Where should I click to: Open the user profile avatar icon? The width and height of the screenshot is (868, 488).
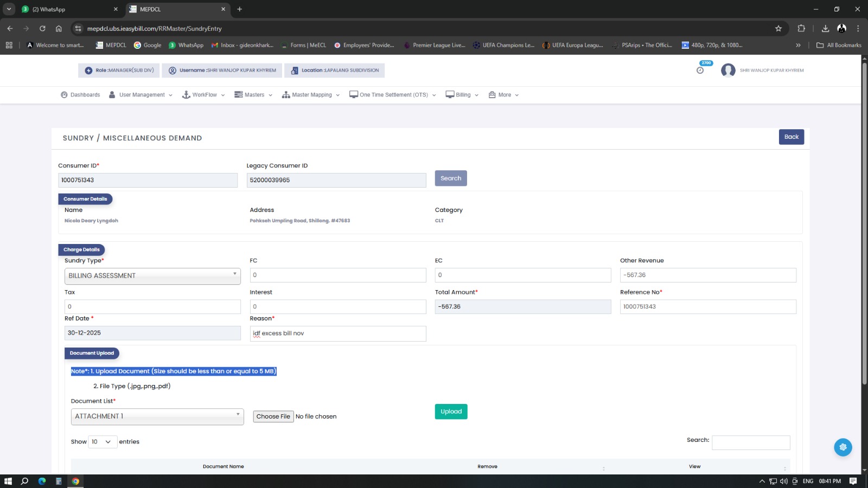tap(728, 70)
